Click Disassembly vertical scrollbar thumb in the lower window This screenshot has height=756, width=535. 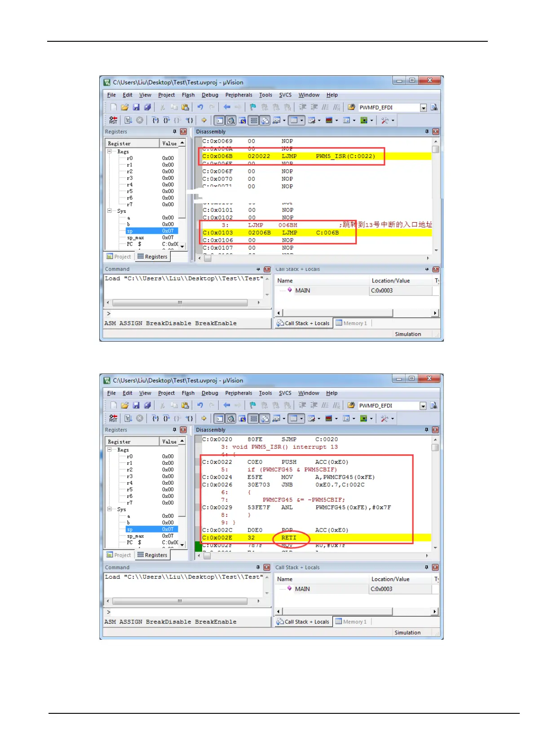[435, 448]
